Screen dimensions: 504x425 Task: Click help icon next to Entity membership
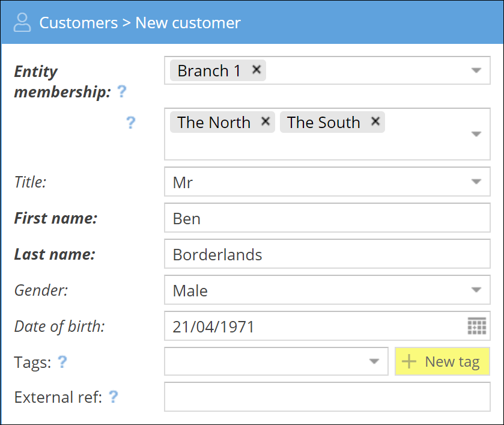click(122, 92)
